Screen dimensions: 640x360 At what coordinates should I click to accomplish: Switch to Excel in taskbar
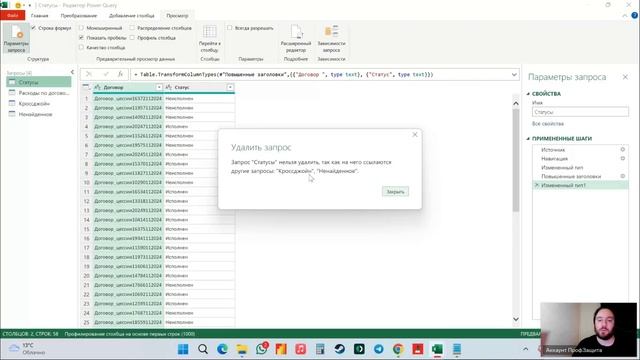(438, 349)
